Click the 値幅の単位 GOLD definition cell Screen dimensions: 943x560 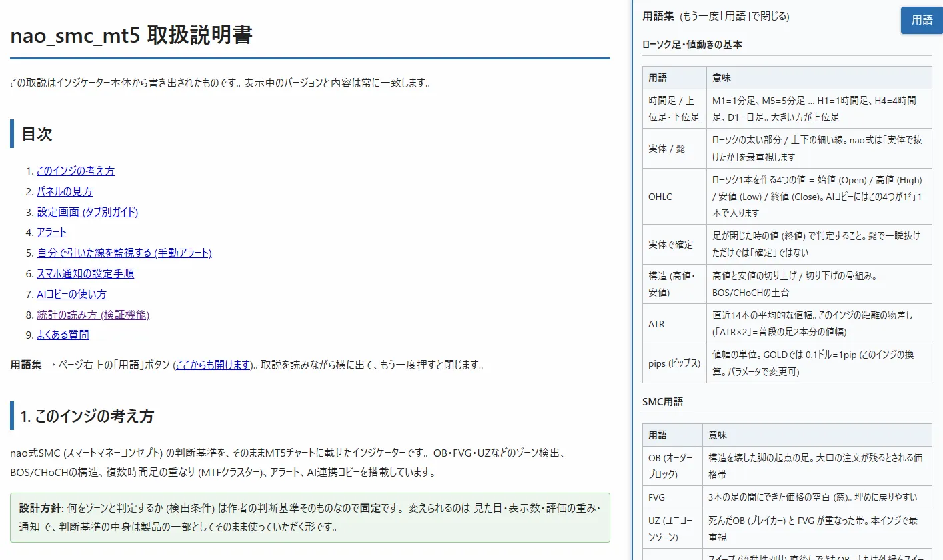(819, 363)
